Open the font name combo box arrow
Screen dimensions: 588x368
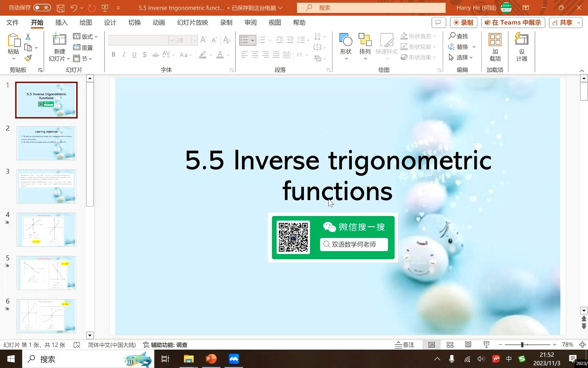coord(172,40)
